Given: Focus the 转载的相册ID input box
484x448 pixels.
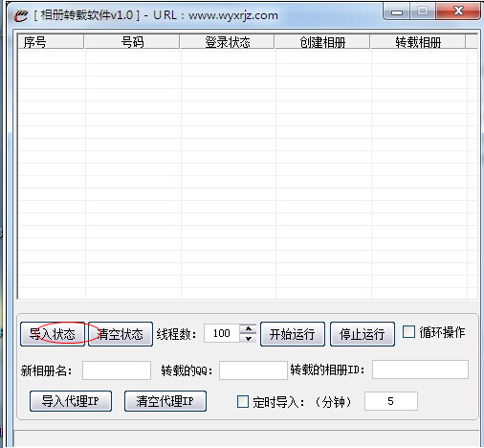Looking at the screenshot, I should pyautogui.click(x=420, y=370).
